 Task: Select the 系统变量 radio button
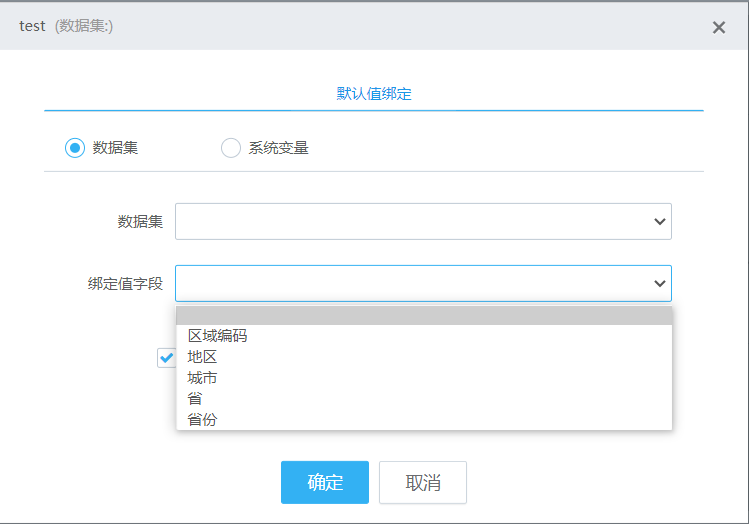tap(231, 148)
